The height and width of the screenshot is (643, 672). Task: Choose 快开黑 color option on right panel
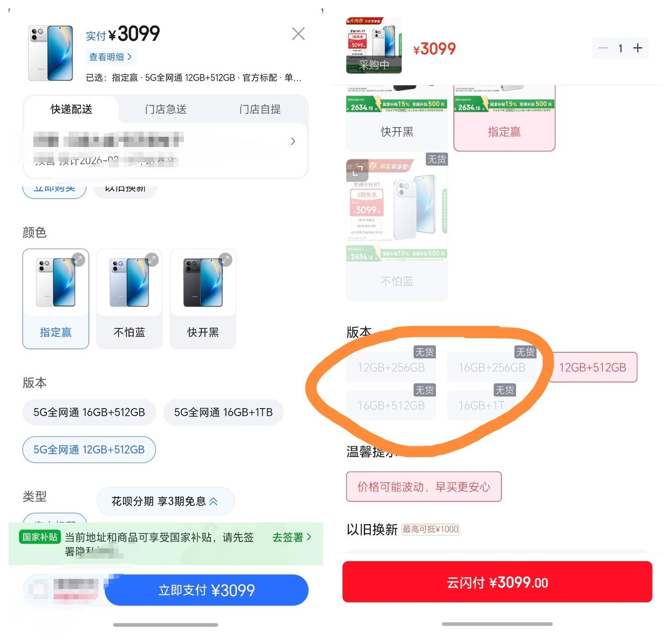click(397, 119)
